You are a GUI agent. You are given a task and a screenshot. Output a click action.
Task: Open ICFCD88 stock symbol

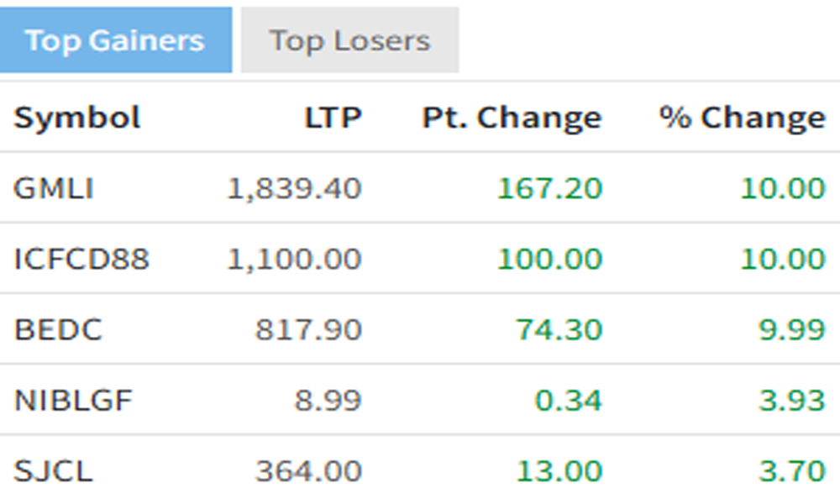(x=81, y=259)
